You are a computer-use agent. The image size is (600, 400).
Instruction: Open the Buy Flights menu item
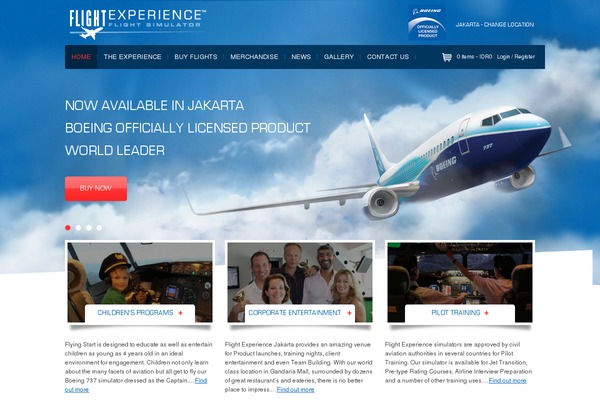pyautogui.click(x=196, y=57)
